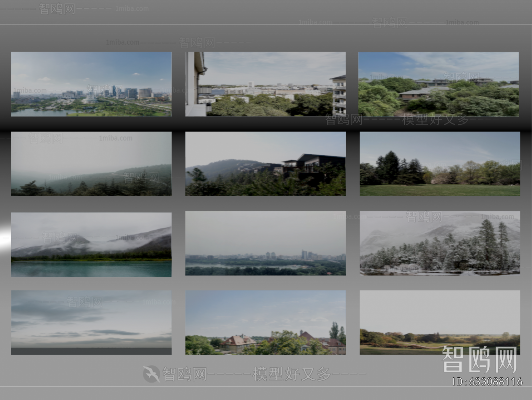532x400 pixels.
Task: Open the hazy distant city skyline thumbnail
Action: click(266, 244)
